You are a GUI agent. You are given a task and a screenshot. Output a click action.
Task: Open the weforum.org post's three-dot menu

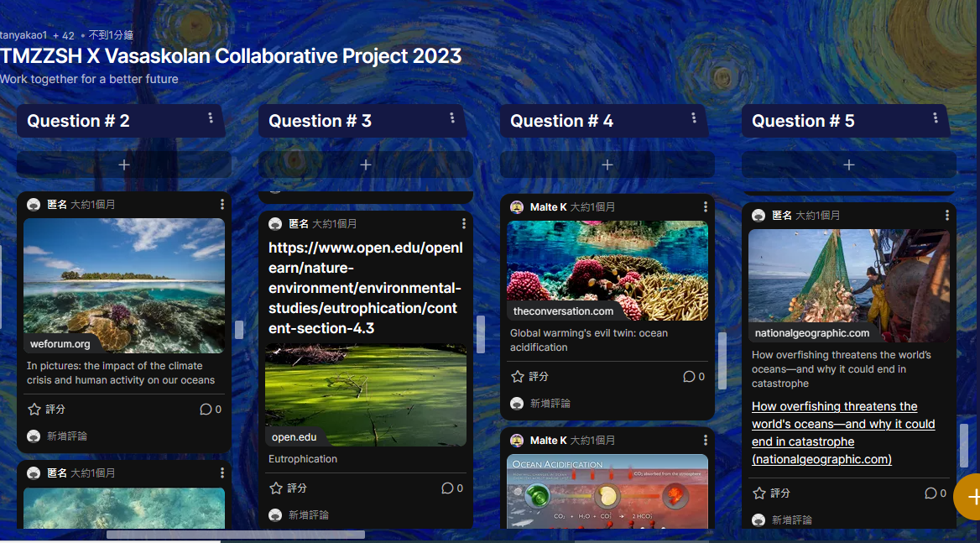coord(222,204)
